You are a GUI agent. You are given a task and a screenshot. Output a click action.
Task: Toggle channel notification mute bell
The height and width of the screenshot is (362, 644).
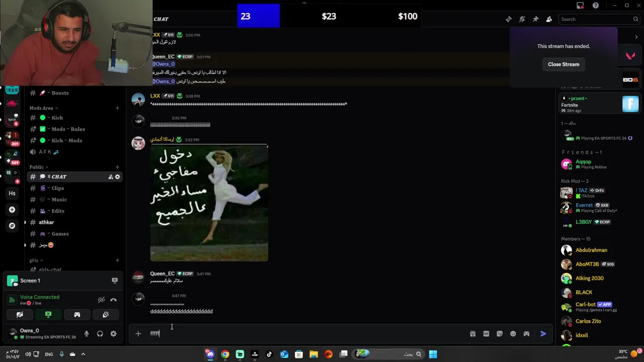pyautogui.click(x=522, y=19)
